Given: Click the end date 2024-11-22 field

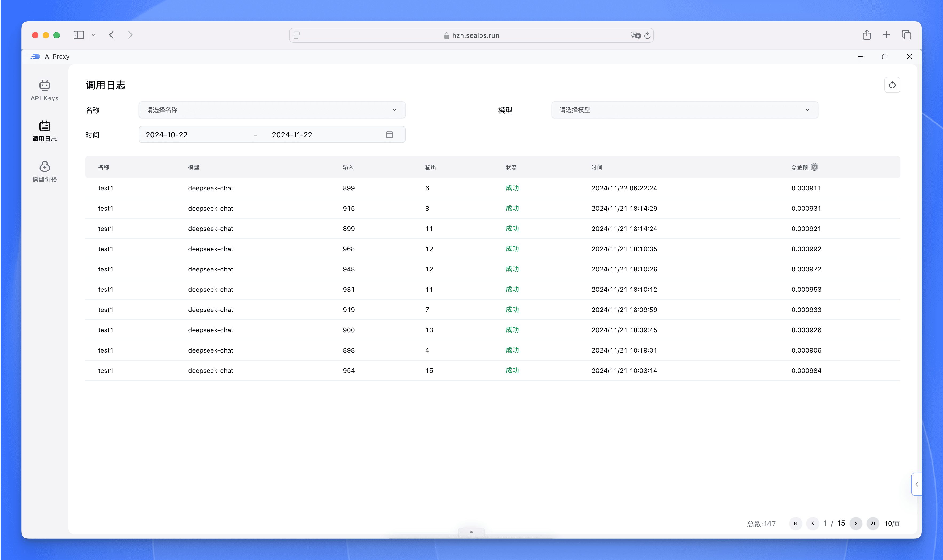Looking at the screenshot, I should click(292, 135).
